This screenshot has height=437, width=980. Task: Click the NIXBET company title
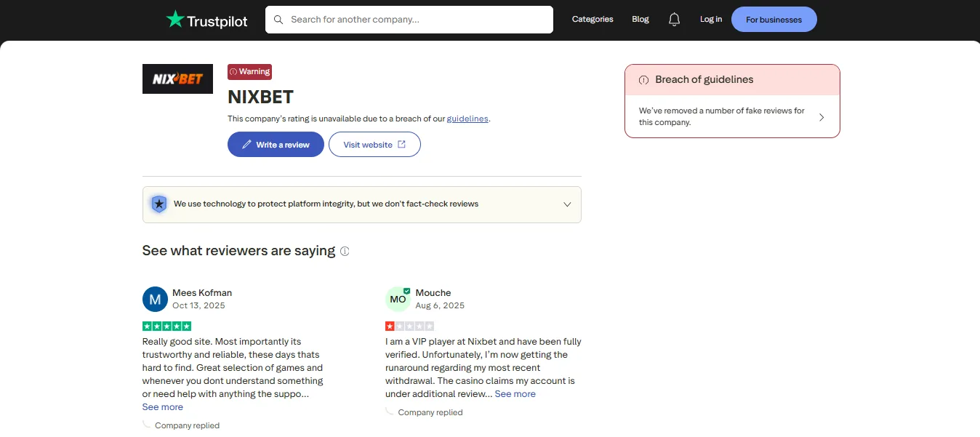(x=260, y=97)
